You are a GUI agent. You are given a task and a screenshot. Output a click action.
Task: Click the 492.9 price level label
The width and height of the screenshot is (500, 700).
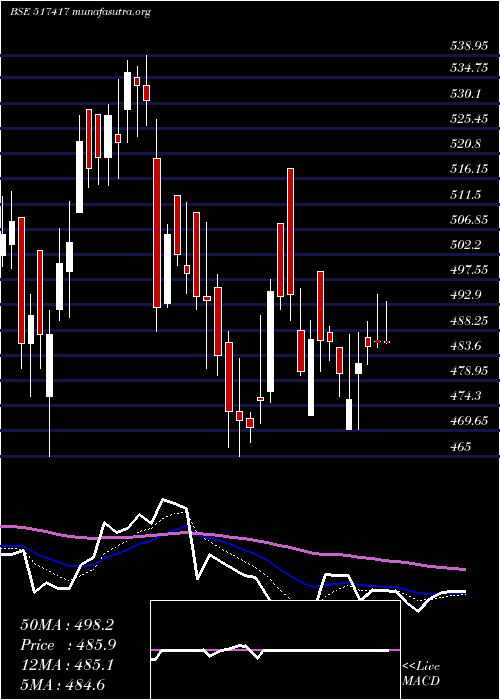(x=464, y=295)
